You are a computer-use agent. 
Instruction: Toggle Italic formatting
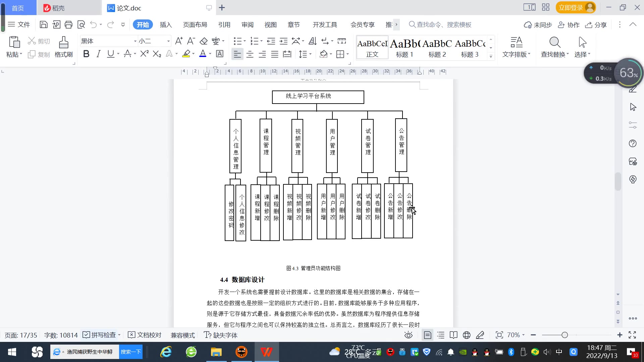click(x=98, y=54)
